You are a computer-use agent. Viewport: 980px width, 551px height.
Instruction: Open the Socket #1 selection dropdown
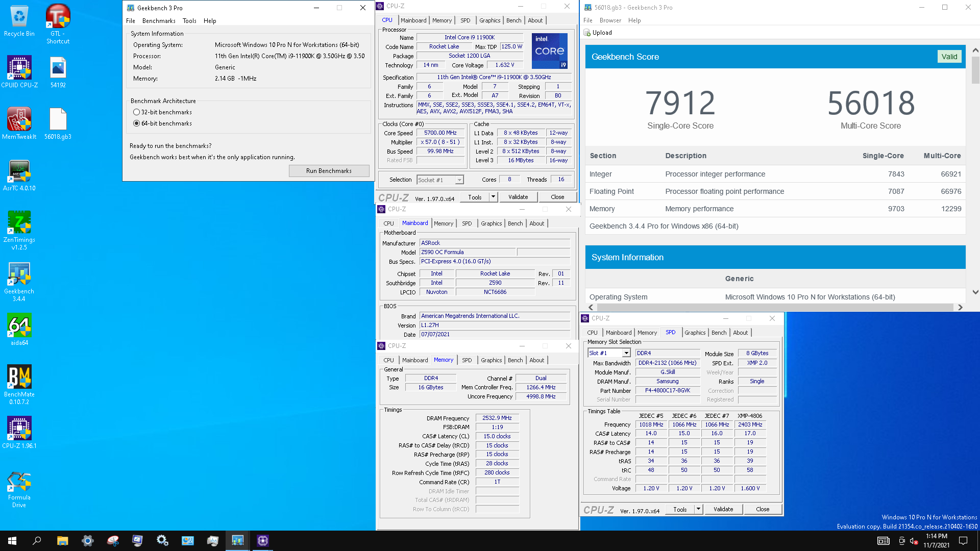(x=440, y=180)
